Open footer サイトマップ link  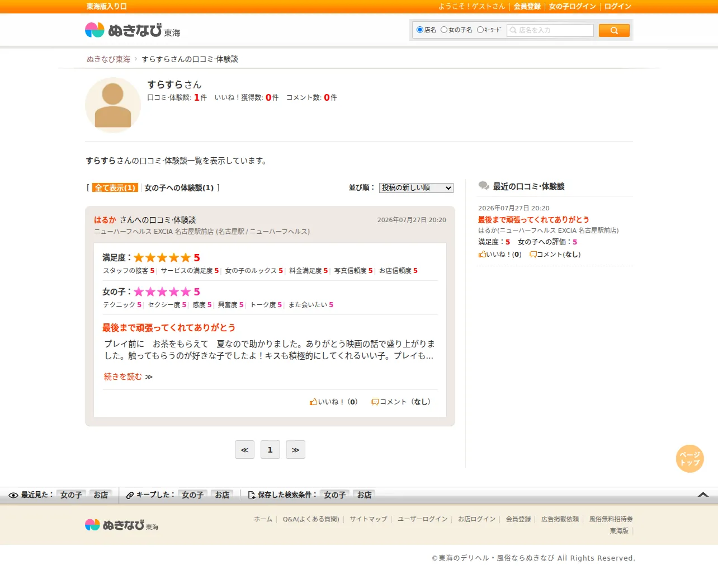(369, 519)
